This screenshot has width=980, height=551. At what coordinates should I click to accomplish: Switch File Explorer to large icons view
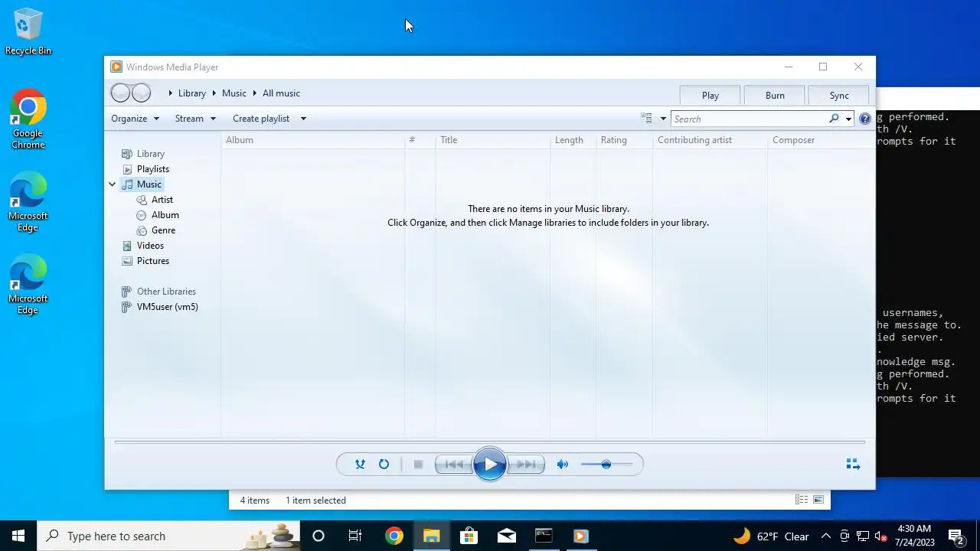pyautogui.click(x=818, y=500)
